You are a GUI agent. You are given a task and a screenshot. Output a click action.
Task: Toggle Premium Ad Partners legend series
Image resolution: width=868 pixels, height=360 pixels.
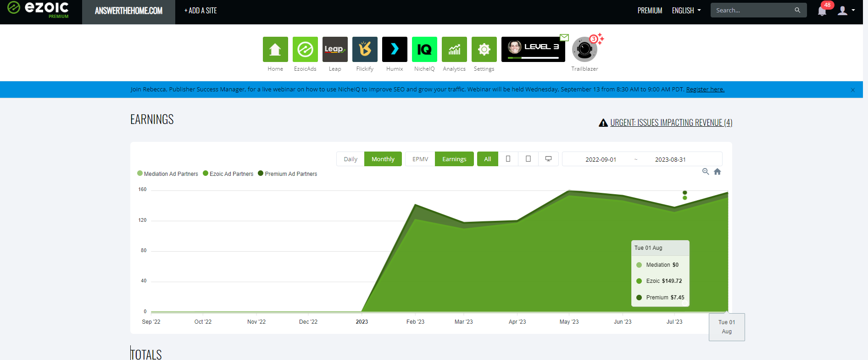[x=288, y=174]
